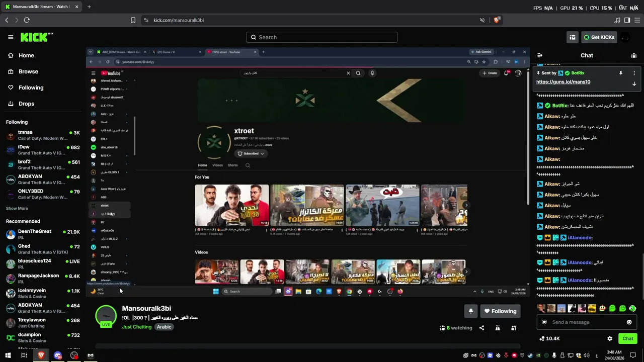The image size is (644, 362).
Task: Open the emoji picker in the message box
Action: click(x=629, y=322)
